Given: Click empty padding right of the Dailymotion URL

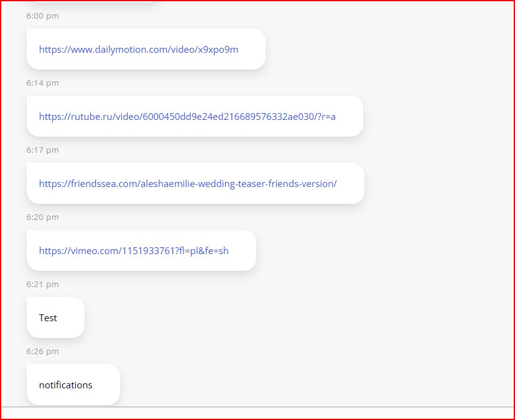Looking at the screenshot, I should [x=252, y=50].
